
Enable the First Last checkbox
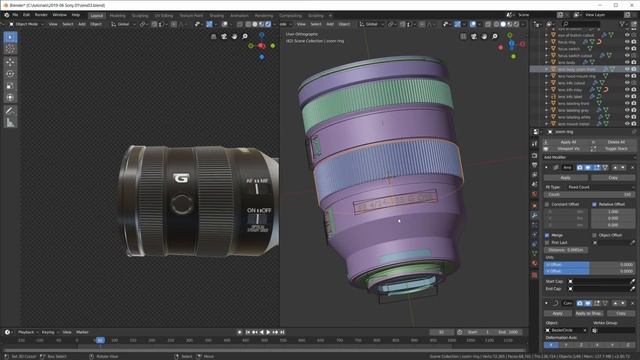click(x=547, y=242)
